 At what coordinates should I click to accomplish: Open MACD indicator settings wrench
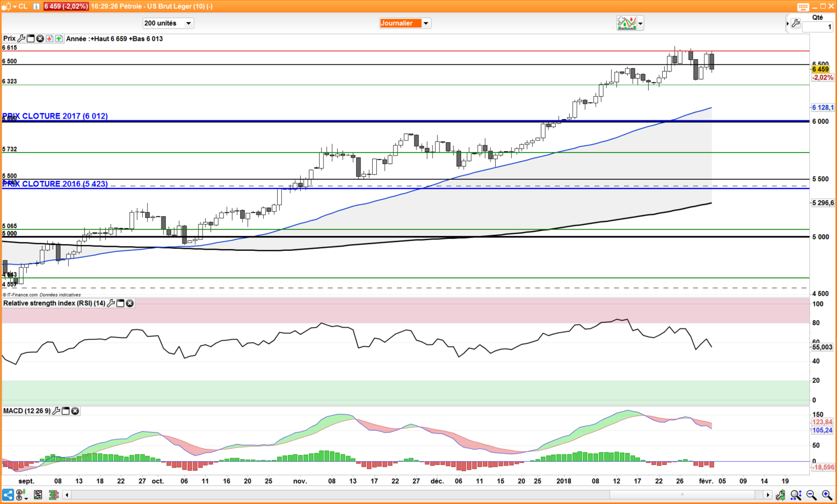(56, 411)
